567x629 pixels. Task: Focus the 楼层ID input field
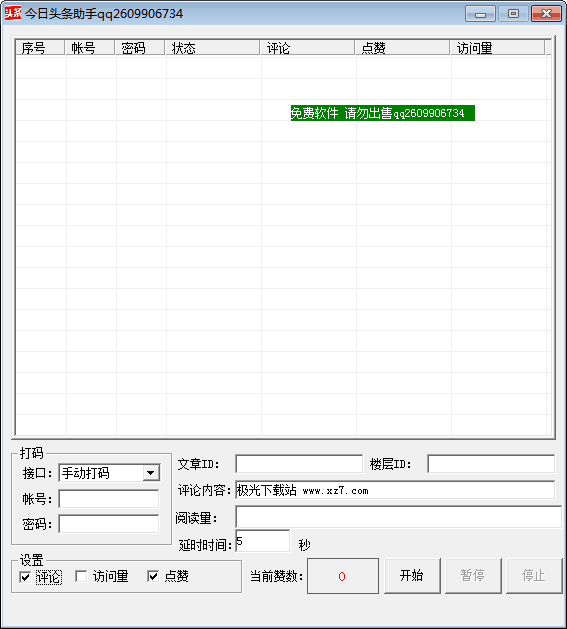coord(491,464)
